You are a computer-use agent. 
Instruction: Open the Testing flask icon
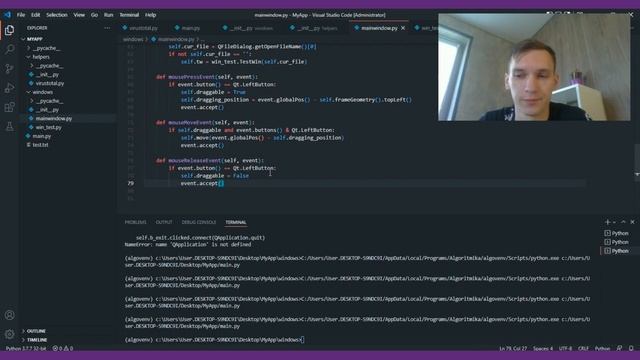pyautogui.click(x=9, y=127)
